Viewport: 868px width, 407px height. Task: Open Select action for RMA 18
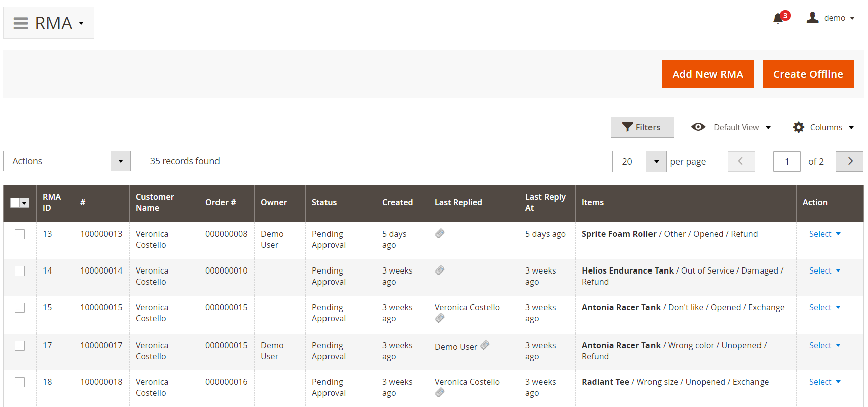825,382
